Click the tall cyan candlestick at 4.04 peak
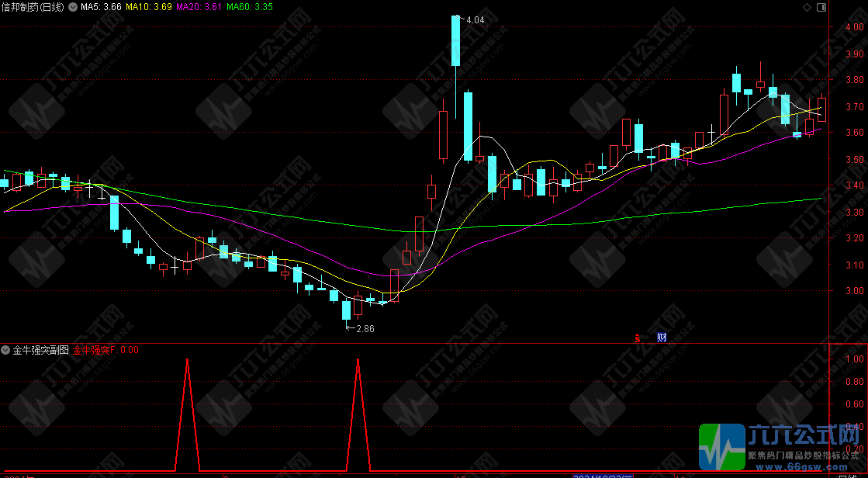 (455, 40)
